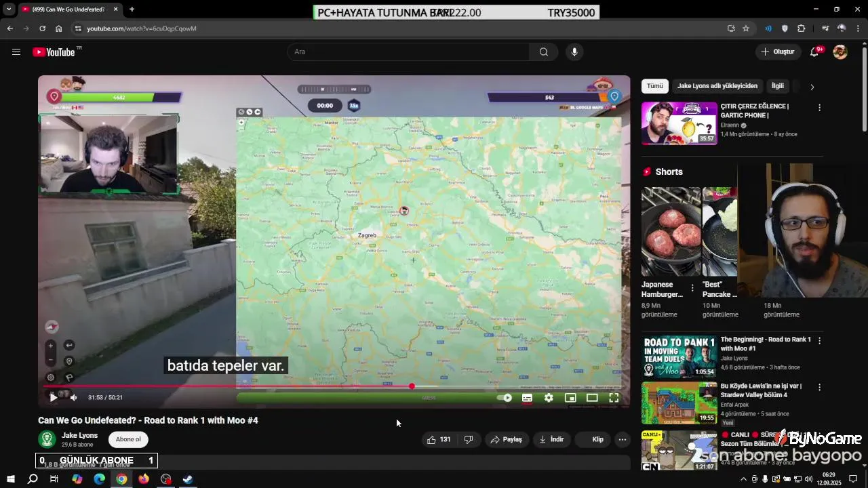
Task: Show more filter chips with the arrow
Action: point(812,87)
